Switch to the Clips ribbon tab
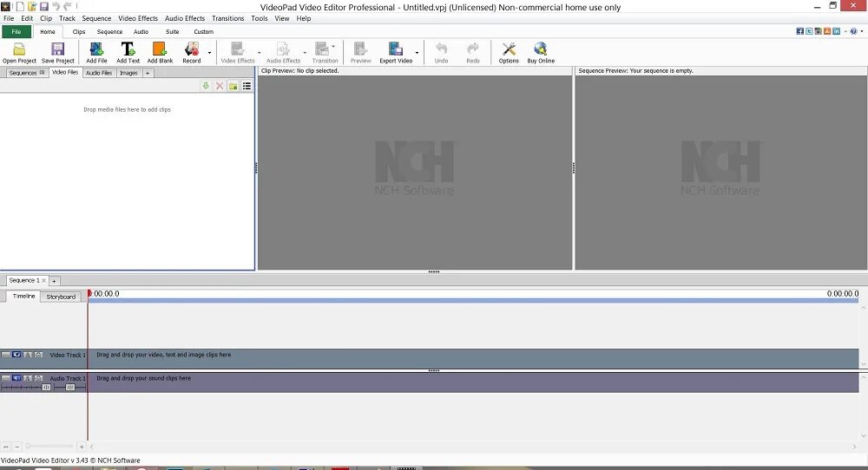 (x=79, y=31)
